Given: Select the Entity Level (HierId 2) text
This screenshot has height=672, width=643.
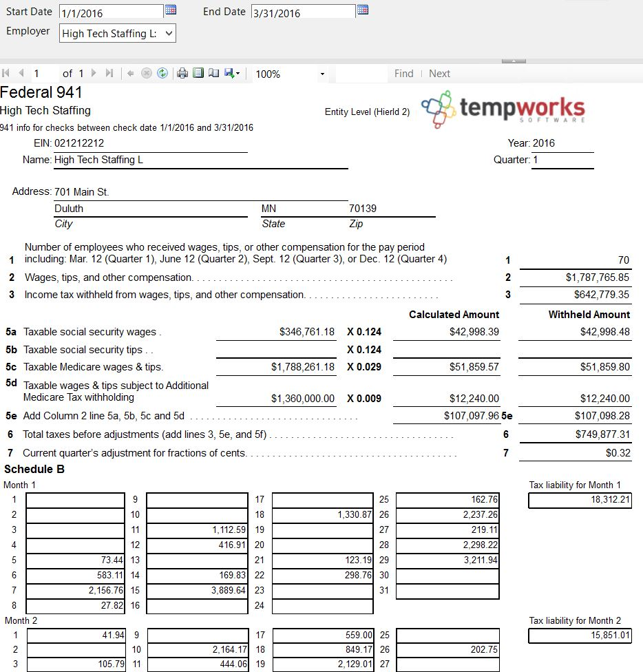Looking at the screenshot, I should click(x=367, y=112).
